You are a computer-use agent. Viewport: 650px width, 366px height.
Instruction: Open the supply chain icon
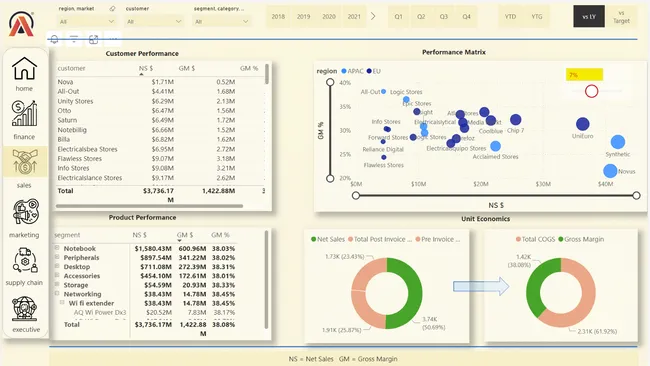25,260
